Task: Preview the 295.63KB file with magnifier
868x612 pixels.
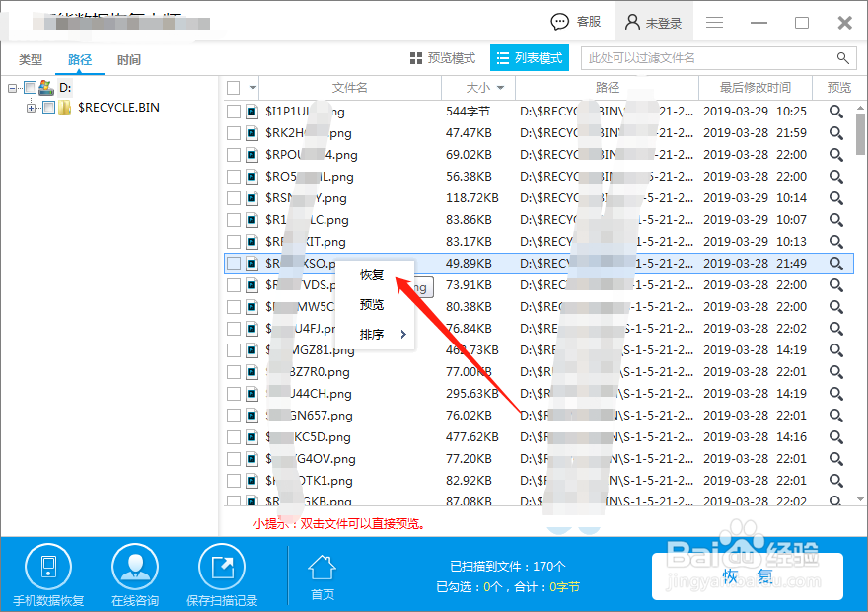Action: click(835, 394)
